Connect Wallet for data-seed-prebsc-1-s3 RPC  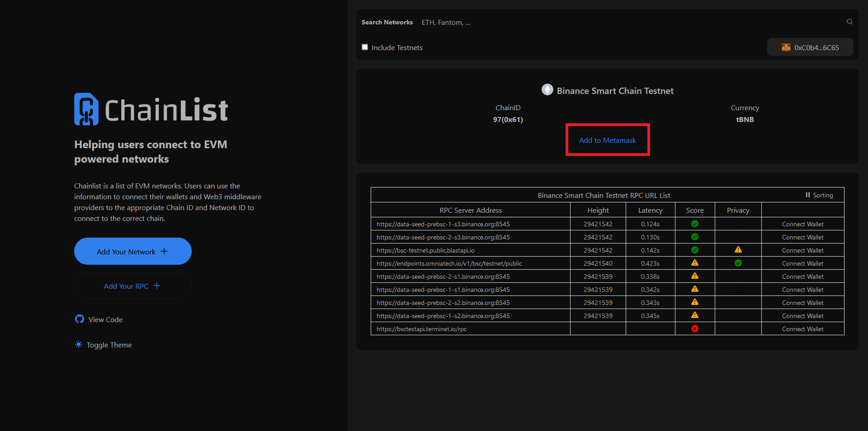(802, 224)
